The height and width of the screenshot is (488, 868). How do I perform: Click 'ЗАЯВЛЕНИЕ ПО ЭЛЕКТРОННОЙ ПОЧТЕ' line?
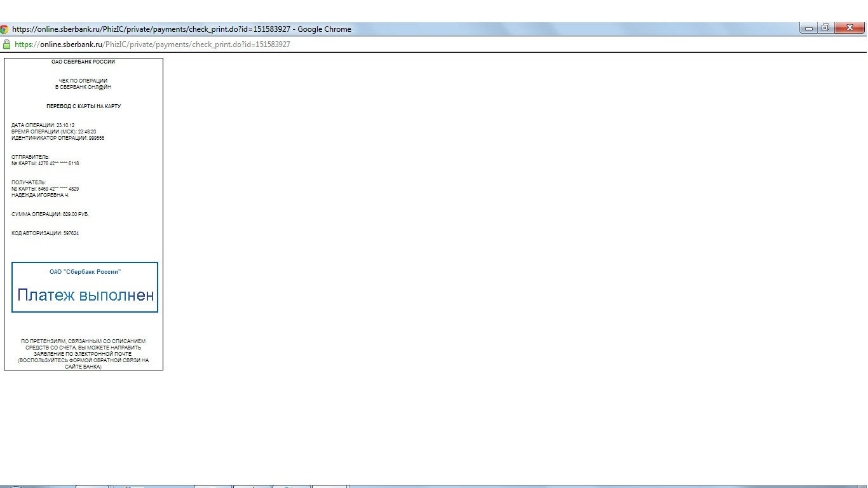click(x=83, y=355)
